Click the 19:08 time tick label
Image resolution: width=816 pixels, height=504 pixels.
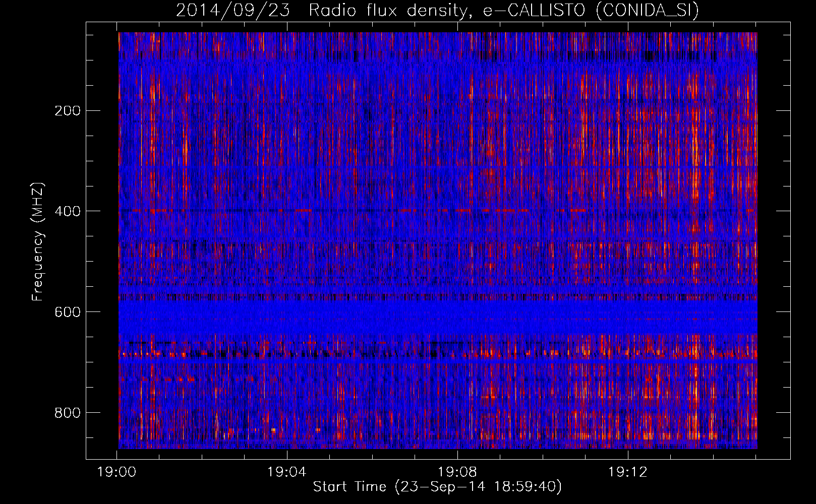457,472
